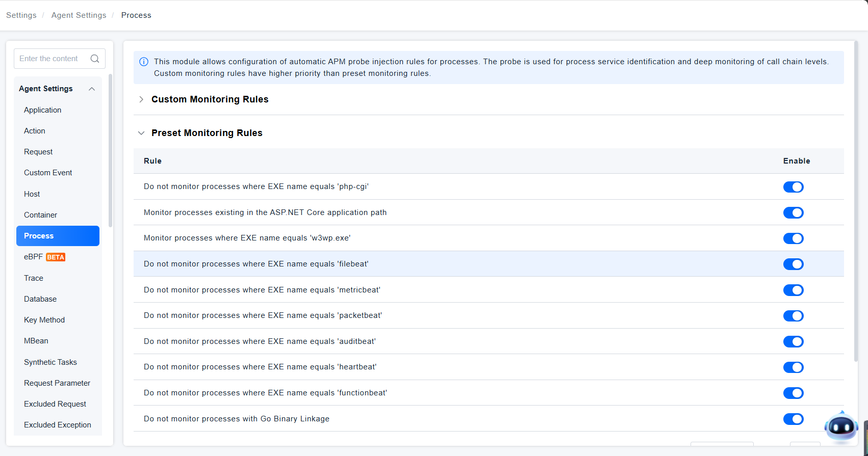Open the Excluded Request settings
The width and height of the screenshot is (868, 456).
point(55,404)
